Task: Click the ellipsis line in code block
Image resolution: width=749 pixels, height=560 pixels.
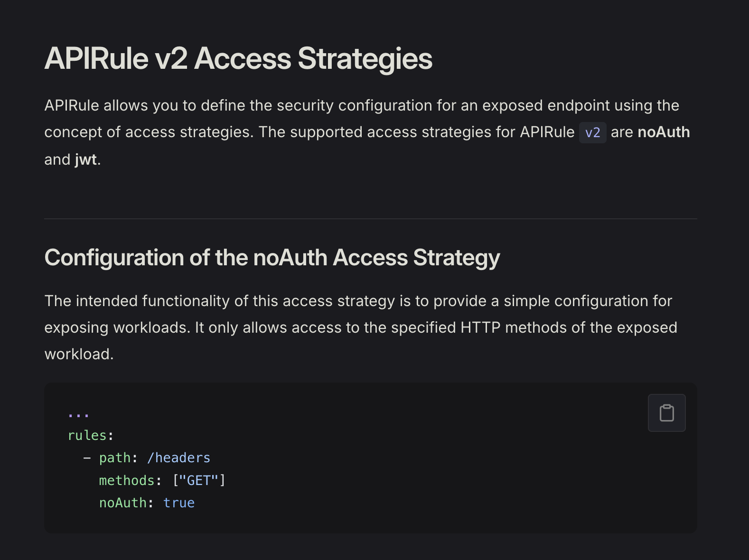Action: (x=78, y=414)
